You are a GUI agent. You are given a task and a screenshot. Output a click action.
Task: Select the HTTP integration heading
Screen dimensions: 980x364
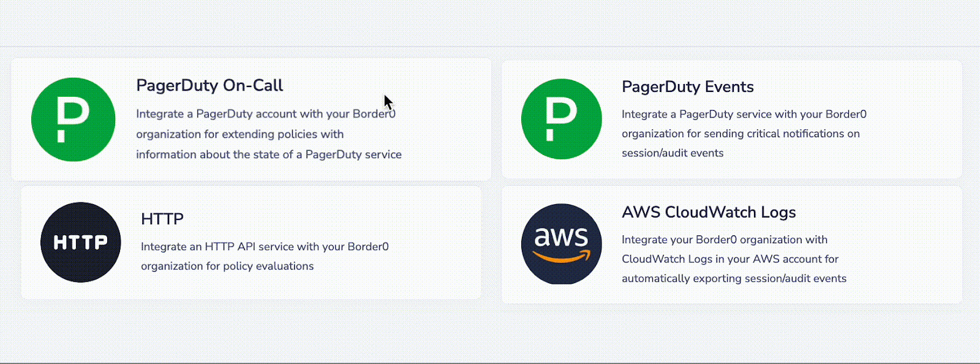click(162, 219)
